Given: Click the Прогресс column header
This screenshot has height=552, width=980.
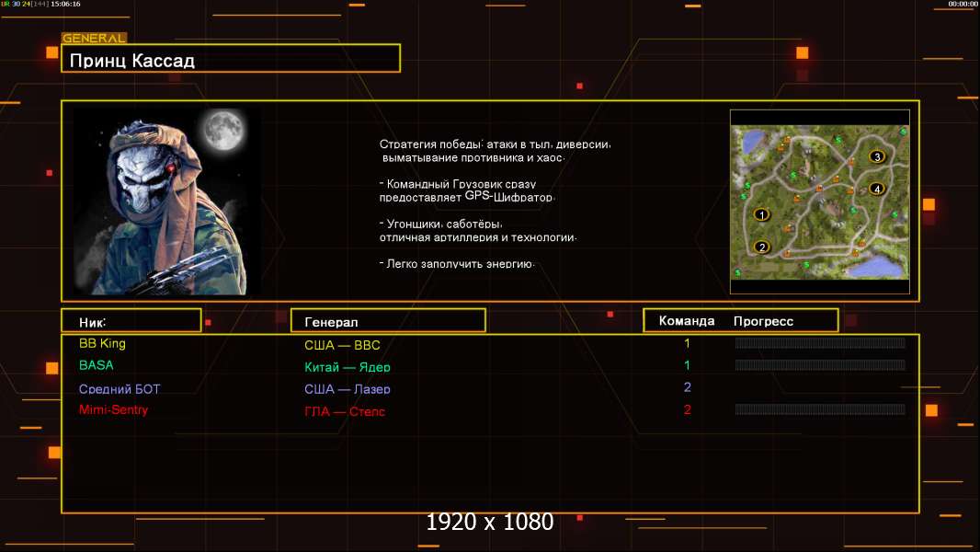Looking at the screenshot, I should (x=763, y=321).
